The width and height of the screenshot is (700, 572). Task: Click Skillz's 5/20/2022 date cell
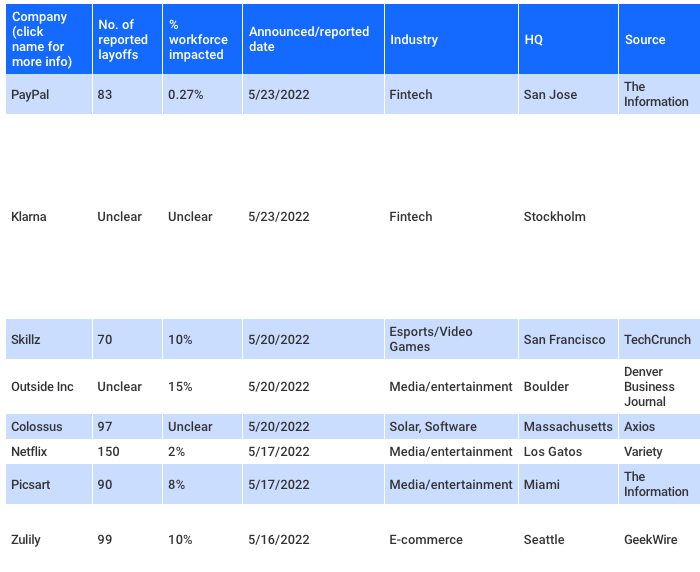[313, 339]
